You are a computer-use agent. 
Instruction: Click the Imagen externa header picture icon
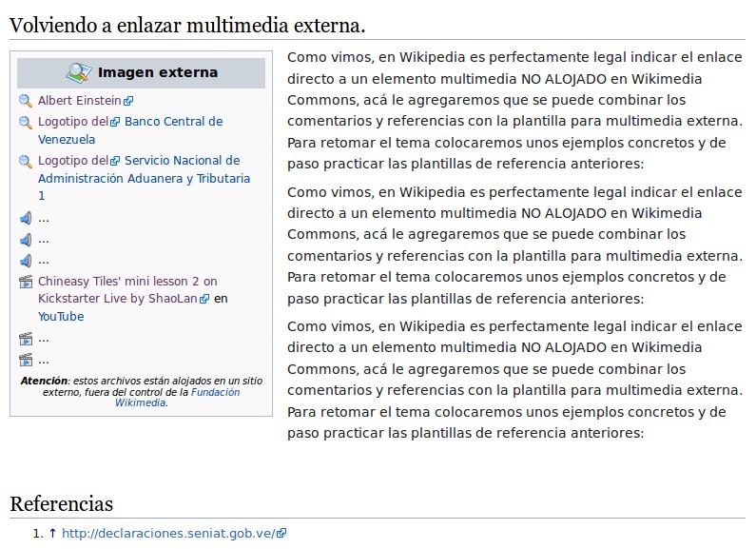[x=78, y=73]
